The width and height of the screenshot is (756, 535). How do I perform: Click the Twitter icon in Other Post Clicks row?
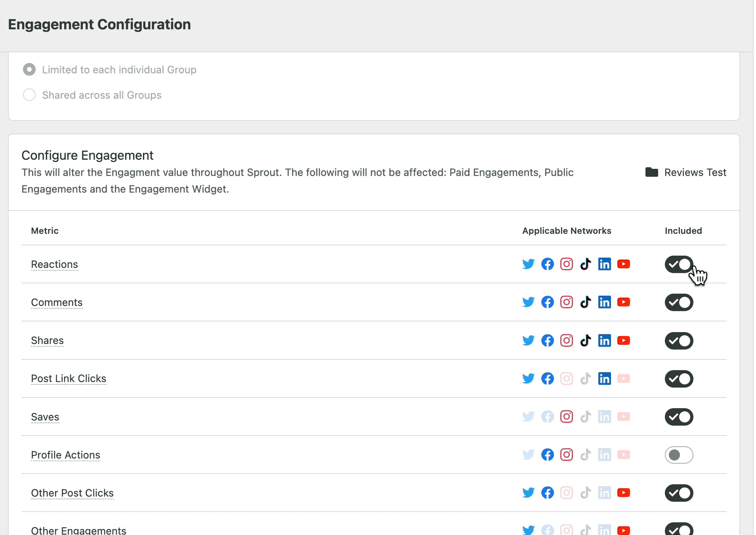528,493
